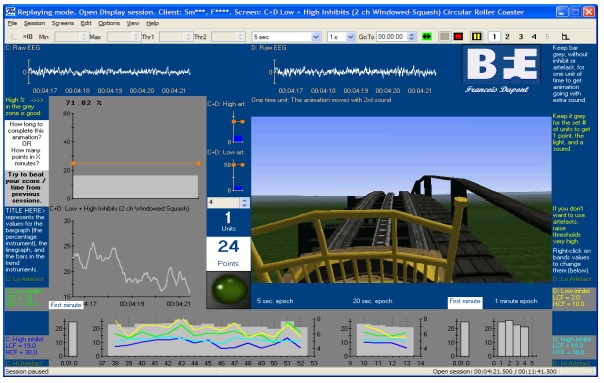Click the D: Raw EEG signal graph
The height and width of the screenshot is (383, 604).
pyautogui.click(x=354, y=72)
